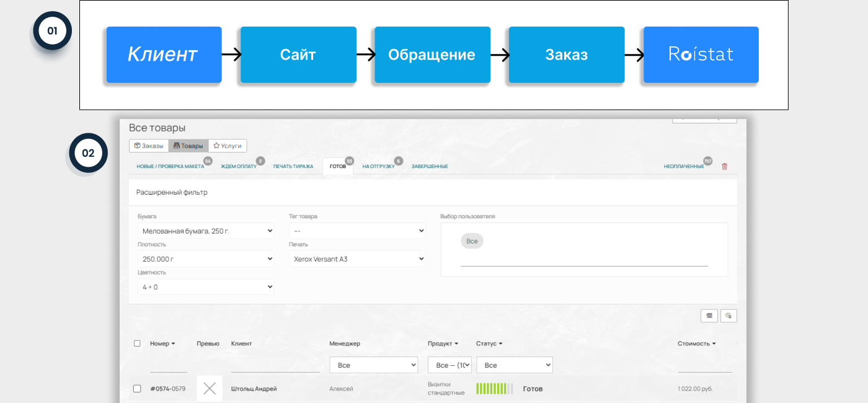The height and width of the screenshot is (403, 868).
Task: Open the Плотность dropdown
Action: coord(206,259)
